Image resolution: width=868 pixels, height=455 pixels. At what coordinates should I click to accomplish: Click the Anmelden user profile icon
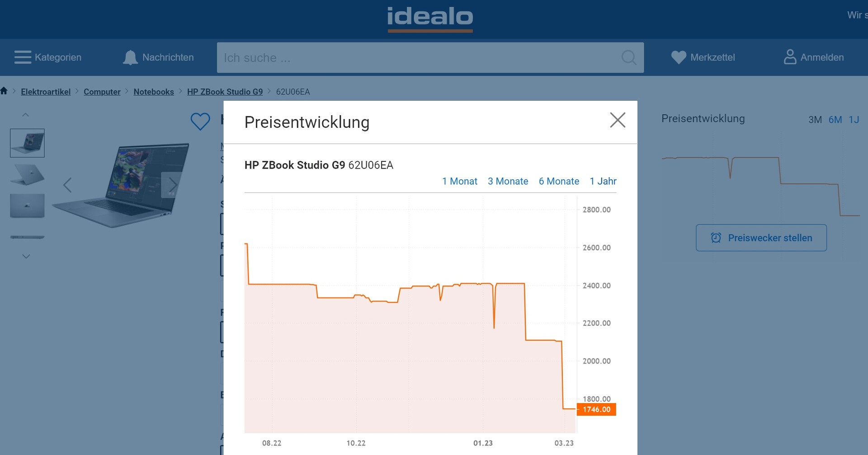tap(790, 57)
